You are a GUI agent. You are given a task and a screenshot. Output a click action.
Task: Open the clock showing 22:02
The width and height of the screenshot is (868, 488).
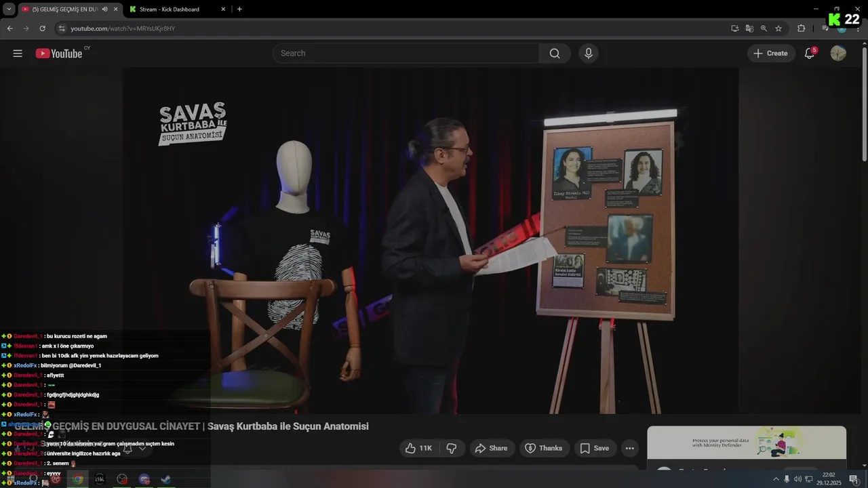pyautogui.click(x=829, y=479)
